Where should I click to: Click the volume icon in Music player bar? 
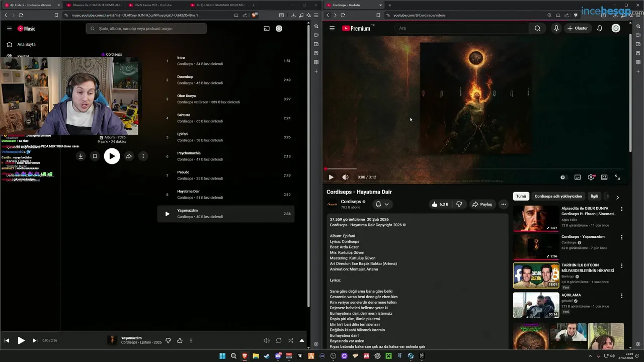267,340
